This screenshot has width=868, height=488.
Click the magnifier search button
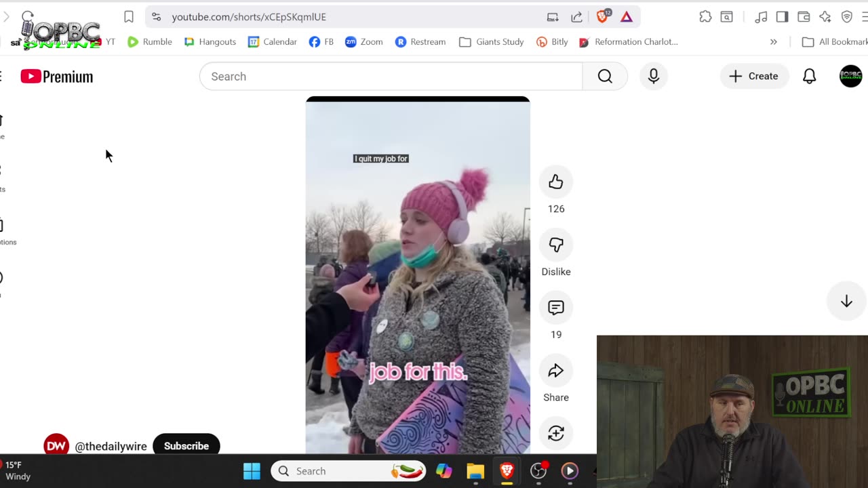tap(605, 77)
